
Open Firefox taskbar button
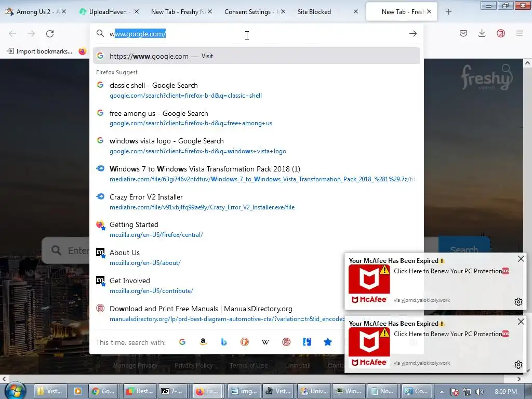click(208, 391)
